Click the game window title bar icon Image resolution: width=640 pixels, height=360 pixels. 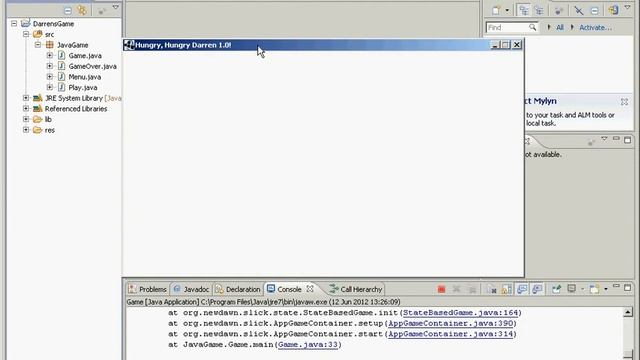(x=129, y=45)
